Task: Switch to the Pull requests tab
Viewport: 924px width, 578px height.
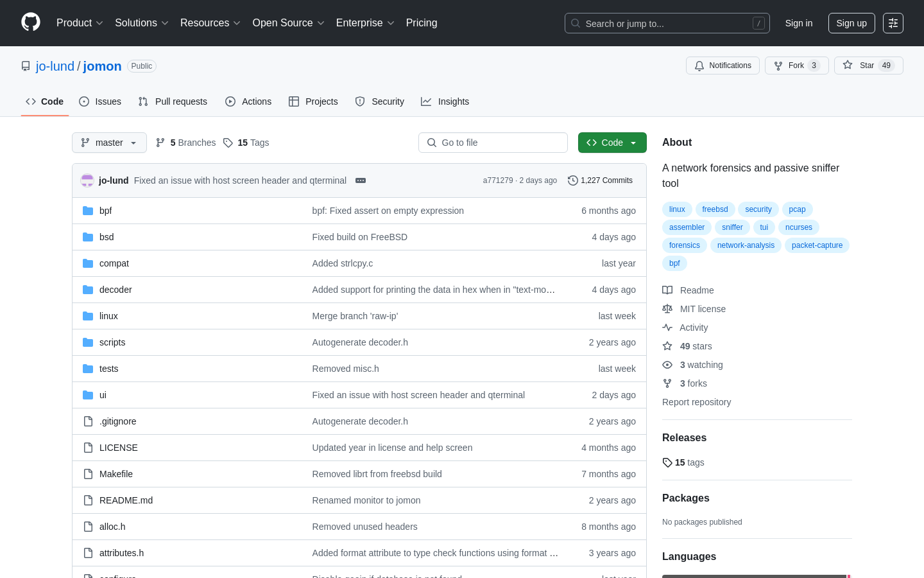Action: [x=173, y=101]
